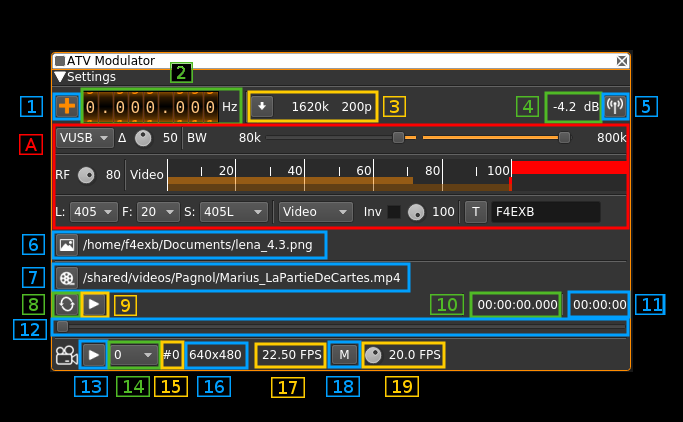Open image file selection with picture icon
The width and height of the screenshot is (683, 422).
click(x=67, y=245)
